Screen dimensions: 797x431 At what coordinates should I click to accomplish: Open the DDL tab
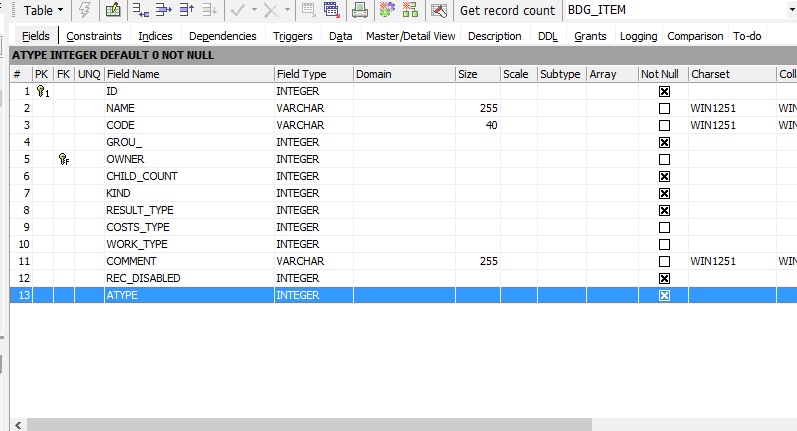548,36
